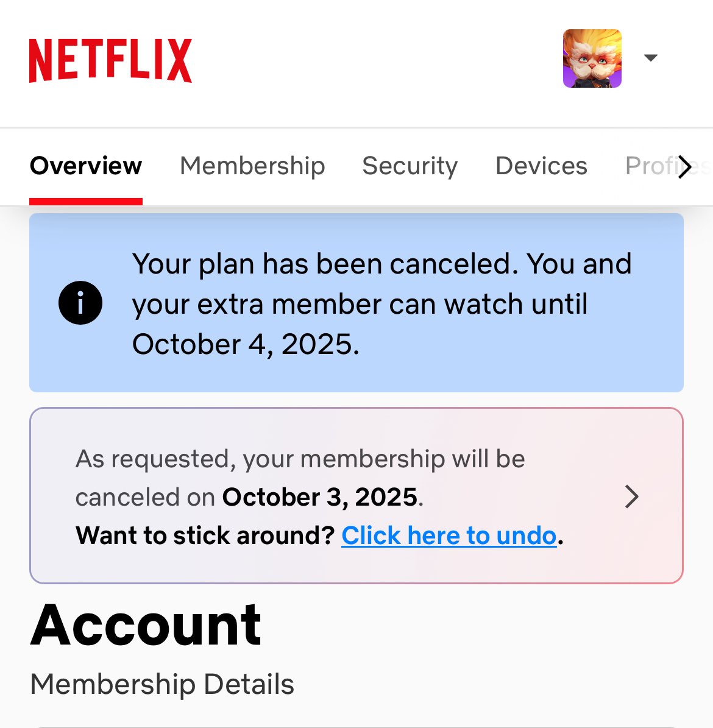
Task: Click the 'Click here to undo' link
Action: 449,535
